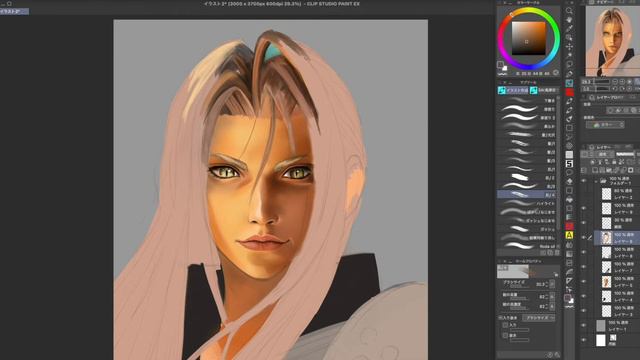Select the rectangle Figure tool icon
This screenshot has height=360, width=640.
click(x=569, y=128)
